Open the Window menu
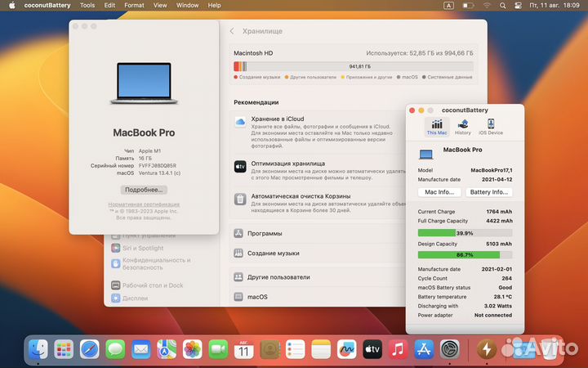The height and width of the screenshot is (368, 588). pos(187,5)
